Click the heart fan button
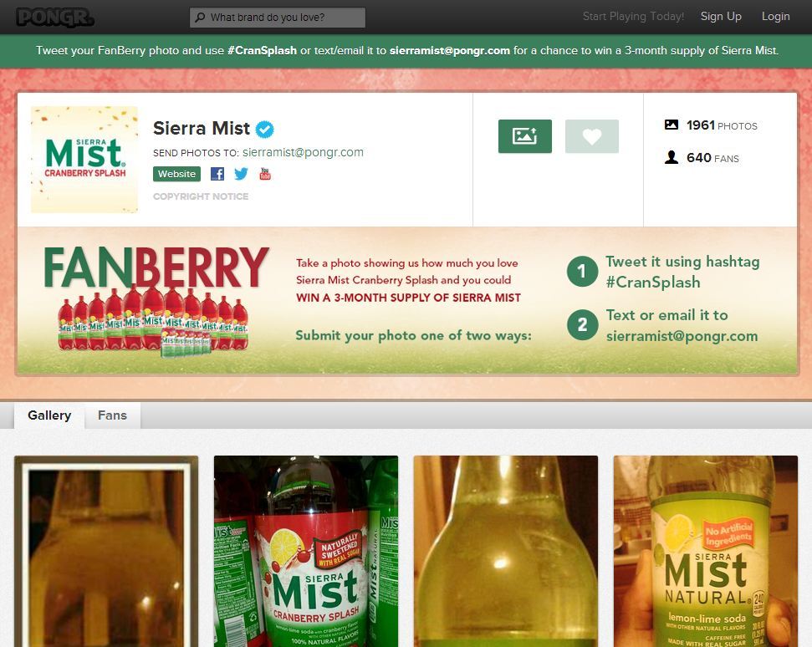The height and width of the screenshot is (647, 812). pos(592,136)
